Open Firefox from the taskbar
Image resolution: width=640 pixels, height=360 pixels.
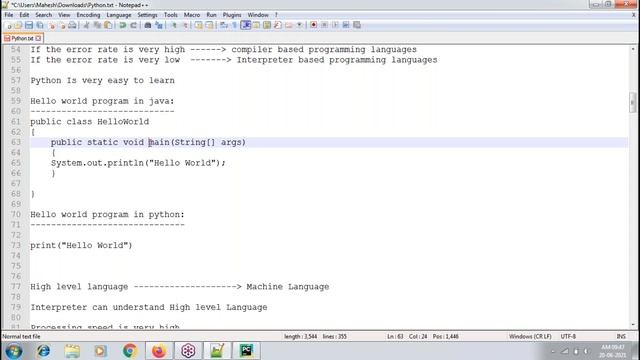[159, 351]
